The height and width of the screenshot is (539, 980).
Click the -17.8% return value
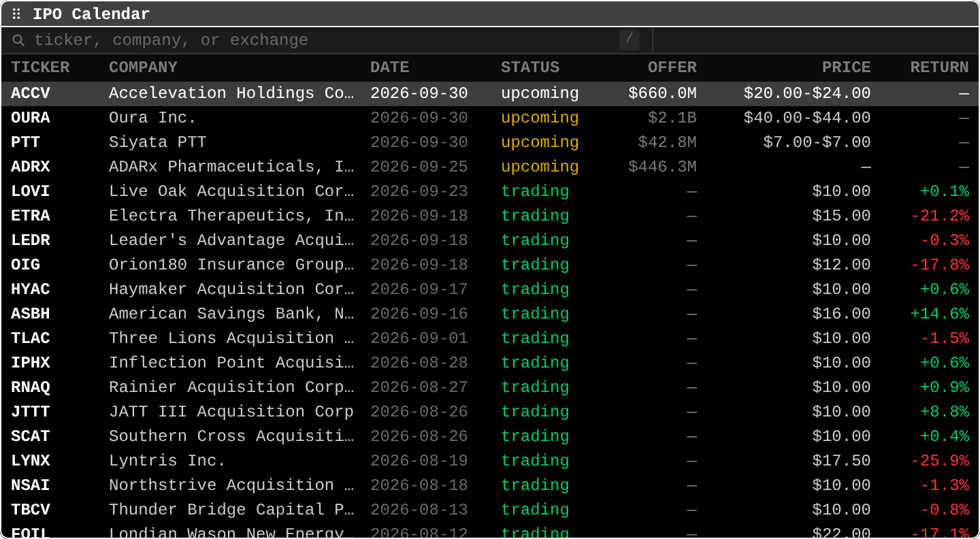(940, 265)
